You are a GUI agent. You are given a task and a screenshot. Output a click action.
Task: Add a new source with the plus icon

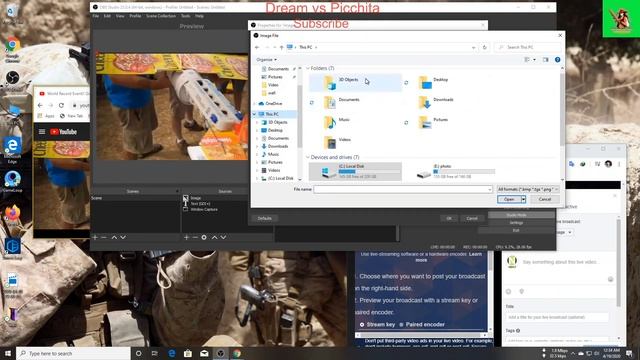pos(186,237)
